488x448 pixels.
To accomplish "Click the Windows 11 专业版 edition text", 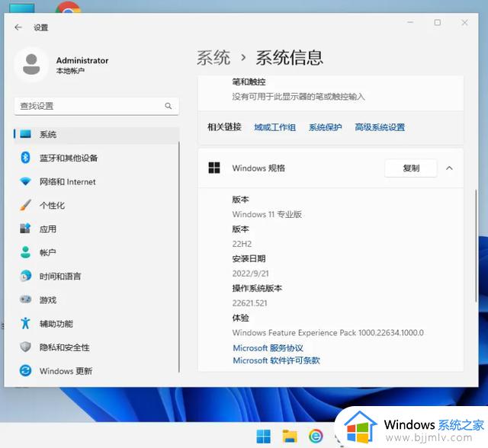I will click(x=267, y=214).
